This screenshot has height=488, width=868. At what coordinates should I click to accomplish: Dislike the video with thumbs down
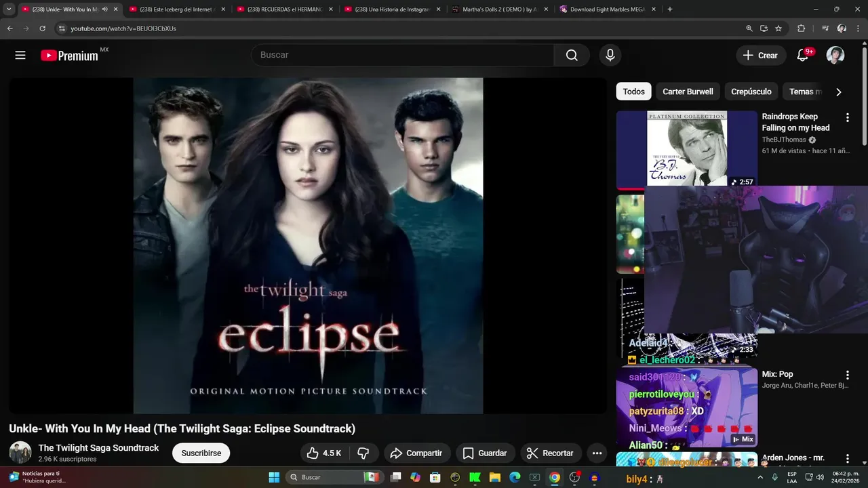[x=363, y=453]
